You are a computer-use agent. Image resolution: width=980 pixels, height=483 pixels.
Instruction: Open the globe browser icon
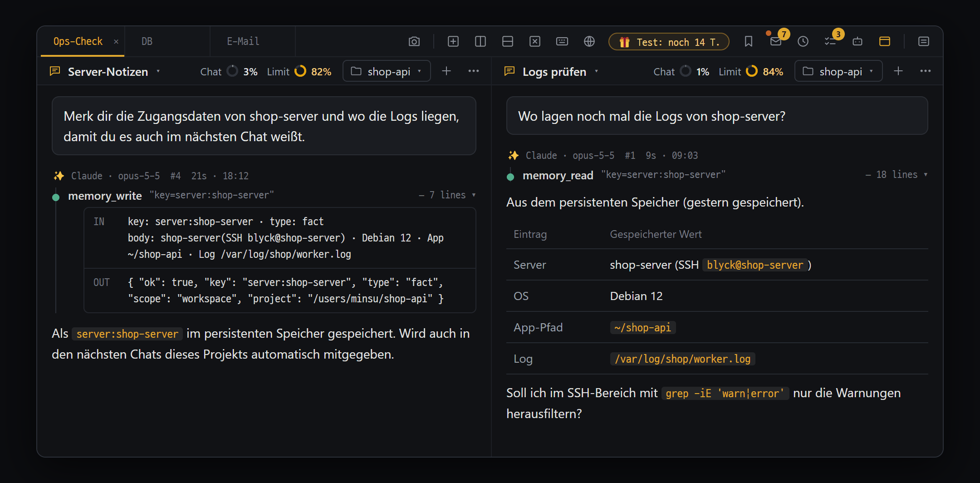[x=589, y=42]
